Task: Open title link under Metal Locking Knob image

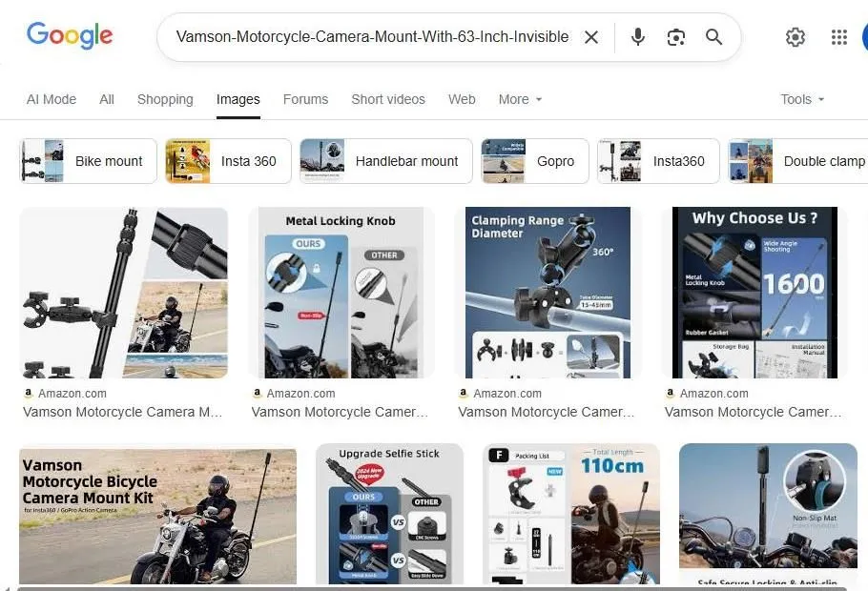Action: coord(340,412)
